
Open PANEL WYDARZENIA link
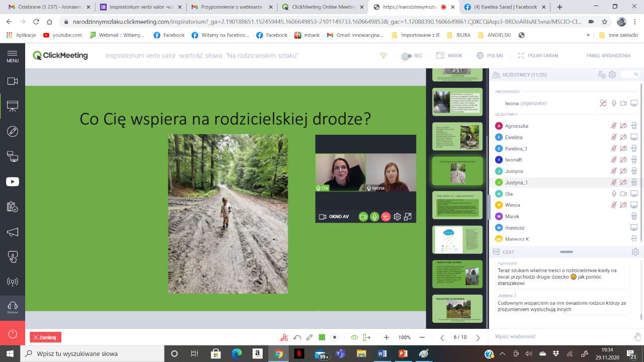pos(608,56)
